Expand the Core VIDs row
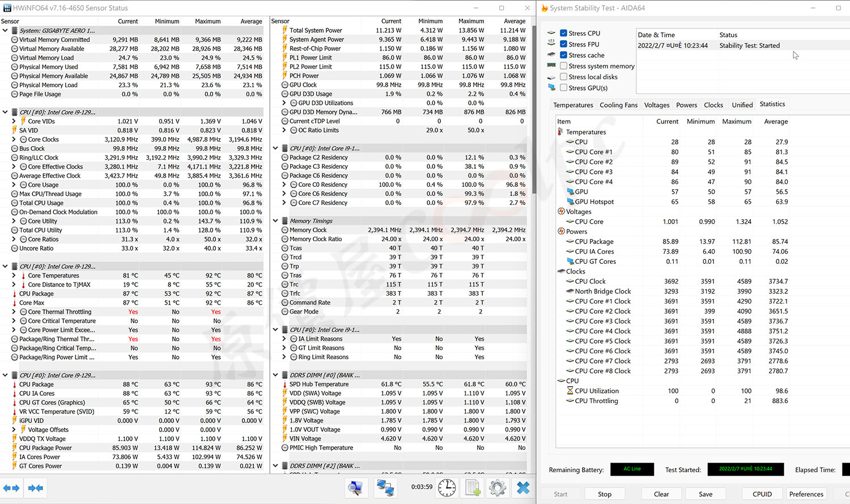 coord(14,121)
